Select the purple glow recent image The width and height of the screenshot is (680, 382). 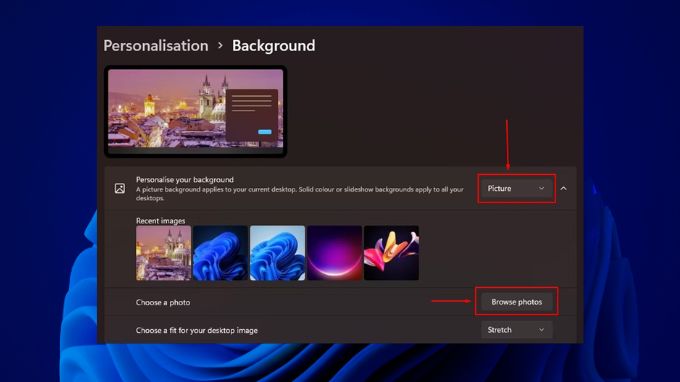(334, 253)
